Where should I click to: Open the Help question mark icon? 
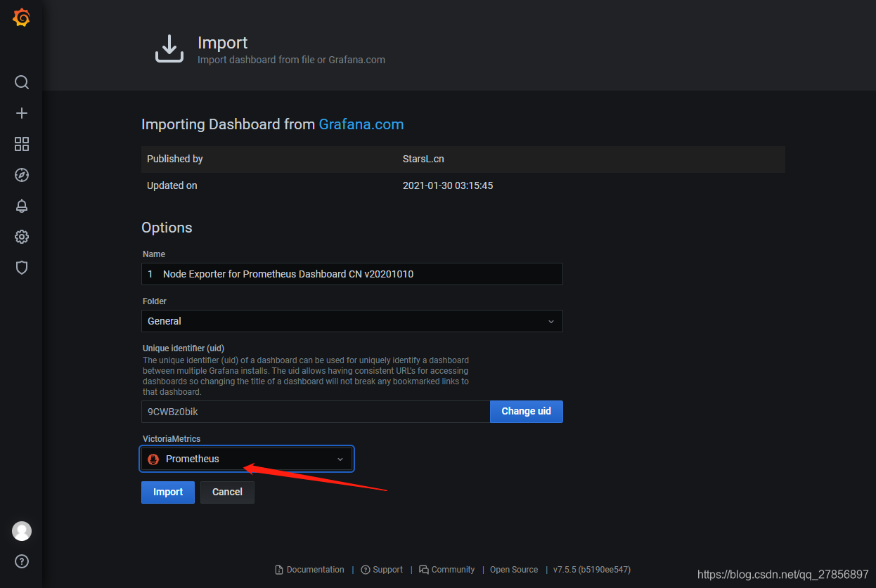coord(22,561)
